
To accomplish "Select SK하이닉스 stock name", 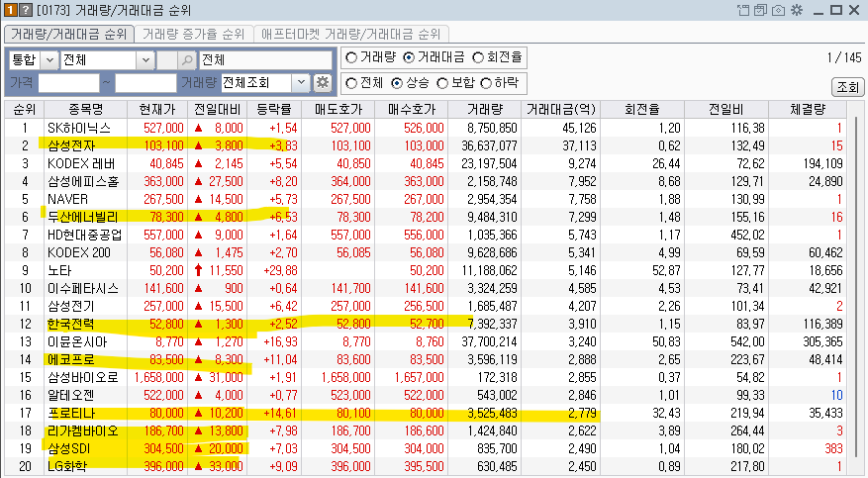I will click(79, 128).
